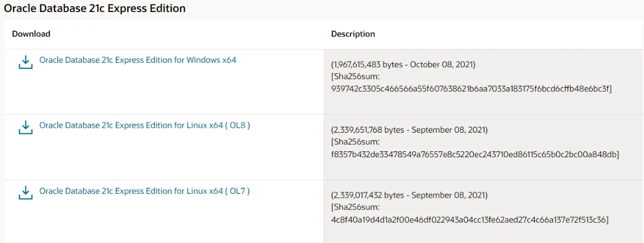644x243 pixels.
Task: Select checksum starting with 4c8f40a19d4d
Action: pos(470,219)
